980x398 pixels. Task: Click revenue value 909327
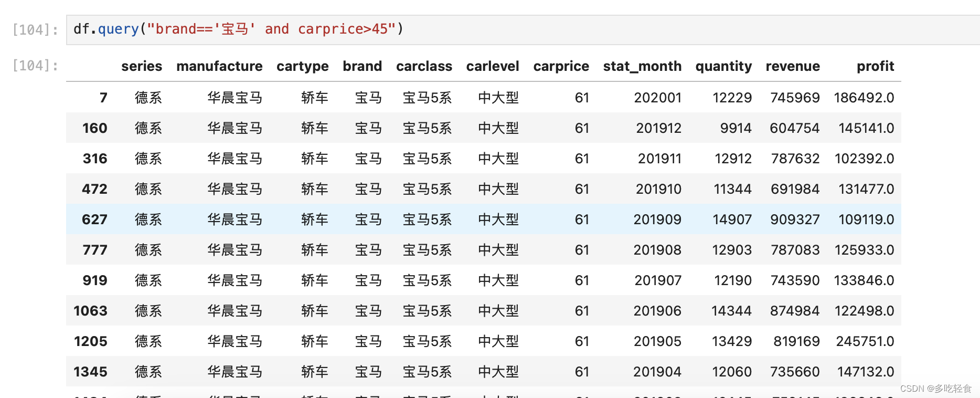pos(795,219)
